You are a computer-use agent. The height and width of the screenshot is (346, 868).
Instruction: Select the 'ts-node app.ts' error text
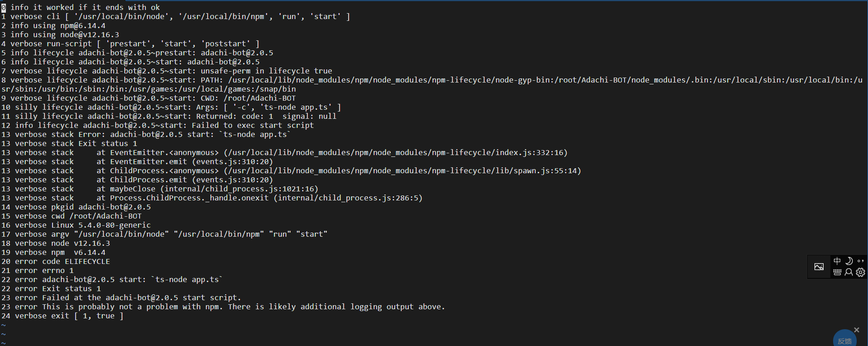(x=185, y=279)
